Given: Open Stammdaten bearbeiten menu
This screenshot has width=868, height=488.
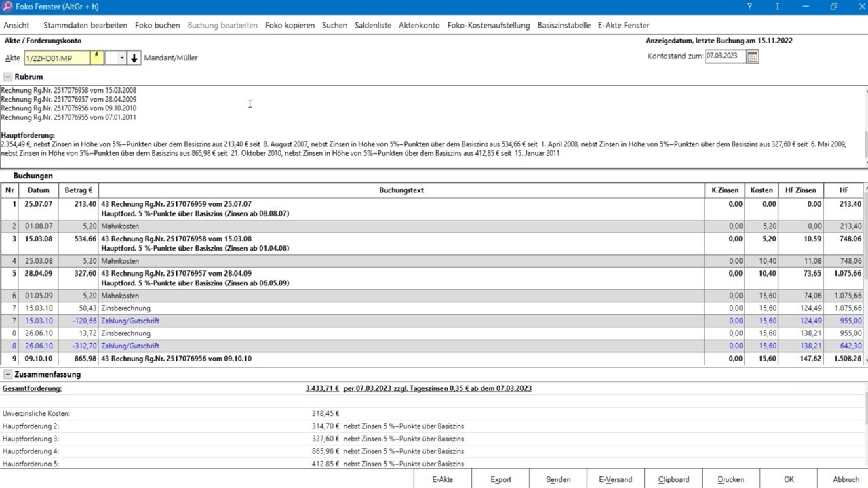Looking at the screenshot, I should coord(85,25).
